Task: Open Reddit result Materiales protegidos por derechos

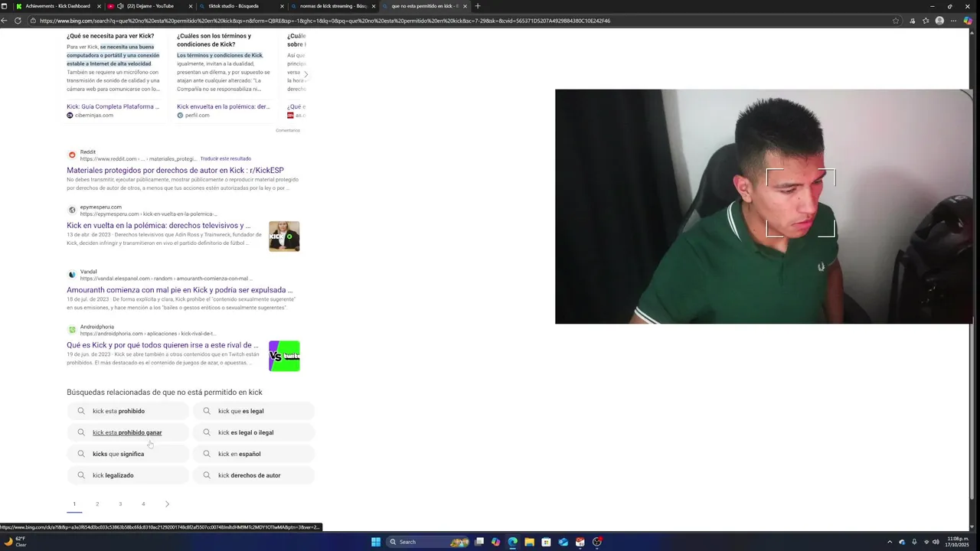Action: click(175, 171)
